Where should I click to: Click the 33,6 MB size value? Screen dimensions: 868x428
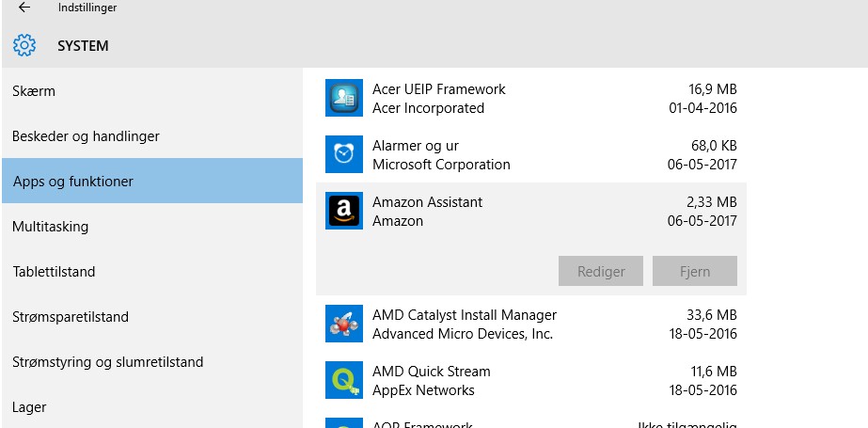coord(712,315)
